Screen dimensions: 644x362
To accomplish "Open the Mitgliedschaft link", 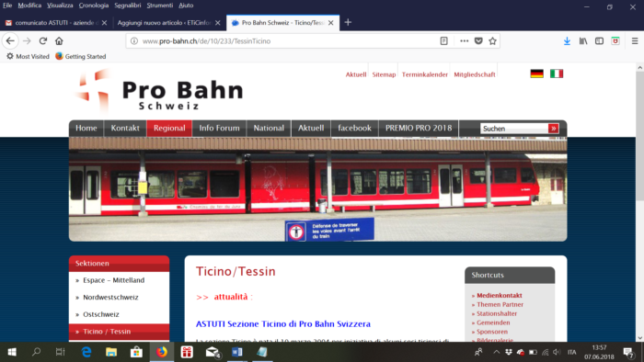I will click(475, 74).
